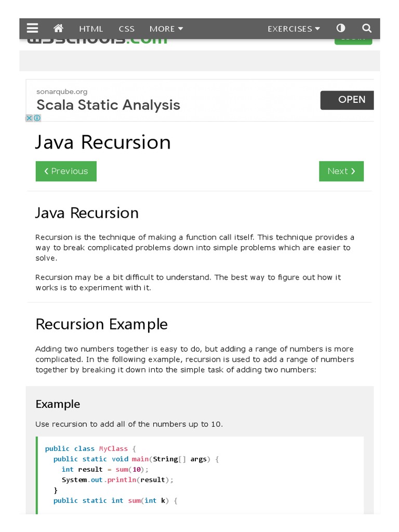Viewport: 399px width, 532px height.
Task: Click the search magnifier icon
Action: click(x=367, y=29)
